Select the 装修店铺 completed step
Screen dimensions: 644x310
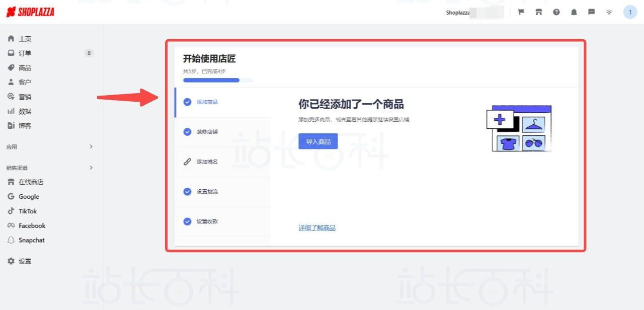pyautogui.click(x=207, y=132)
